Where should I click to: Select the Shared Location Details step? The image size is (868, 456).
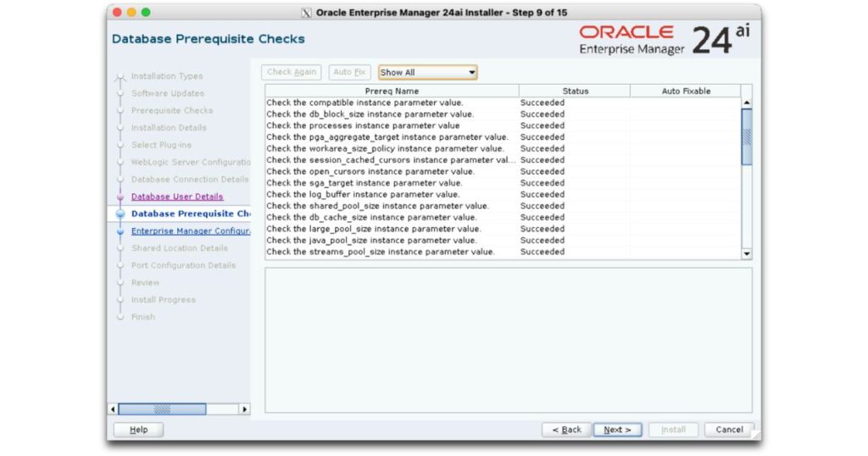point(180,248)
